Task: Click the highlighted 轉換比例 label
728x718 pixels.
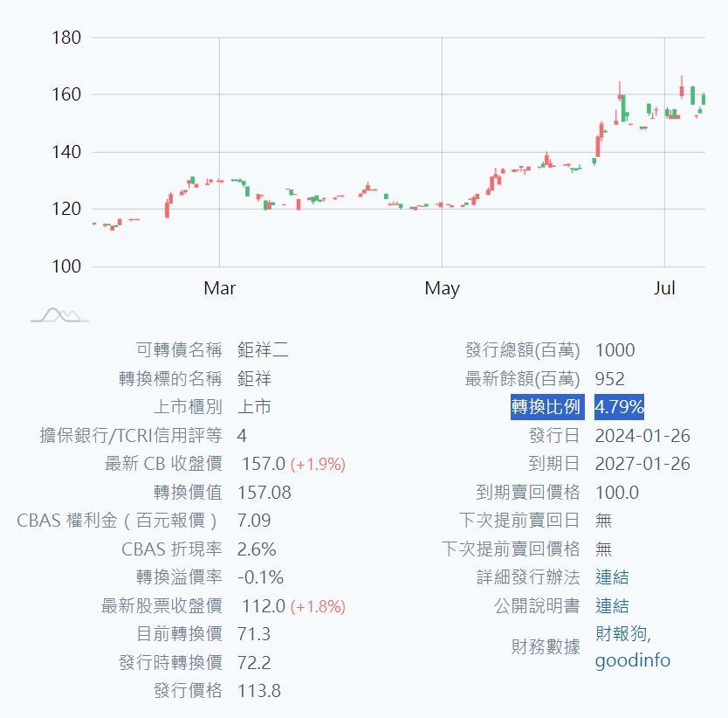Action: pyautogui.click(x=546, y=407)
